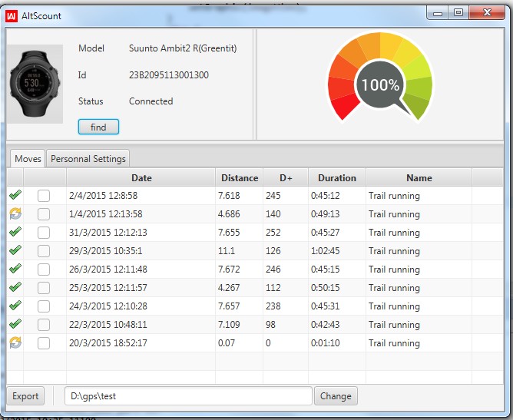Image resolution: width=513 pixels, height=420 pixels.
Task: Check the box for 29/3/2015 10:35:1
Action: (44, 251)
